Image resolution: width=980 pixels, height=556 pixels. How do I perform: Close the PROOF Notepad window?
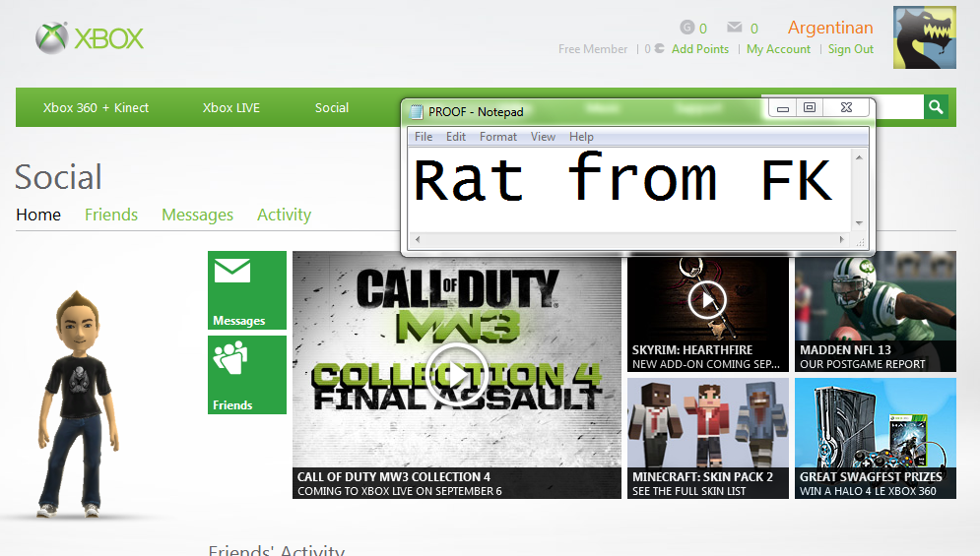[846, 108]
